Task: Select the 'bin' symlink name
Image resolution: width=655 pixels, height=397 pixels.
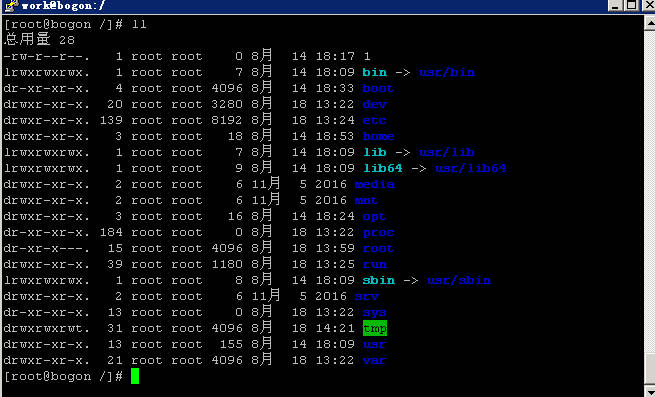Action: pyautogui.click(x=374, y=72)
